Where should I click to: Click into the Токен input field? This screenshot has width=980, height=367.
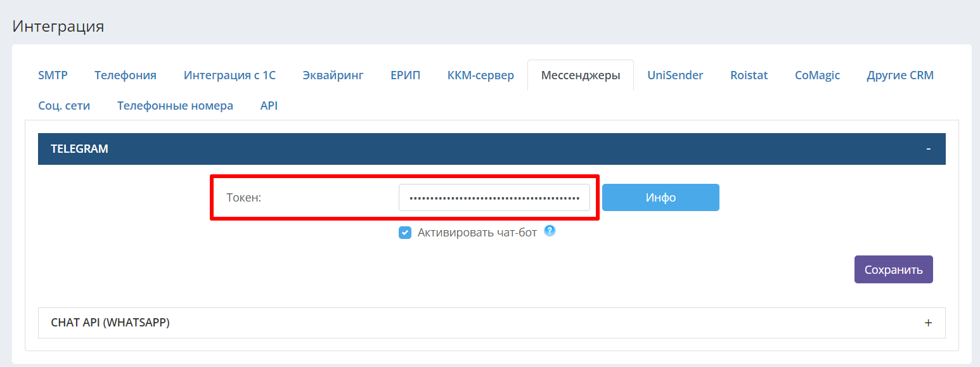[x=494, y=198]
